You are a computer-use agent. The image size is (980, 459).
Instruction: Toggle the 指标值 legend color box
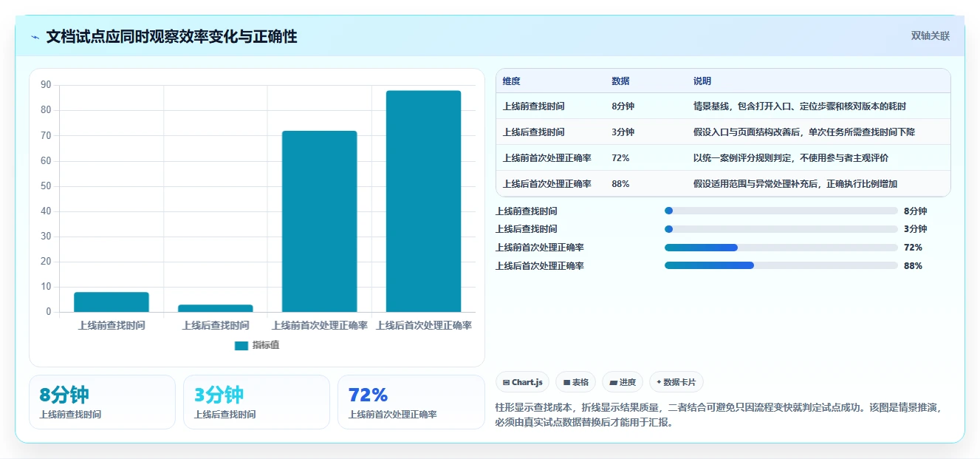tap(241, 345)
